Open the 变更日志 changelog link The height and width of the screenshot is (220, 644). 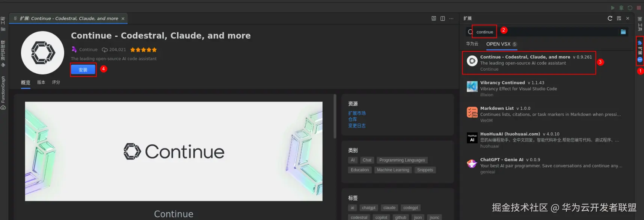tap(357, 126)
